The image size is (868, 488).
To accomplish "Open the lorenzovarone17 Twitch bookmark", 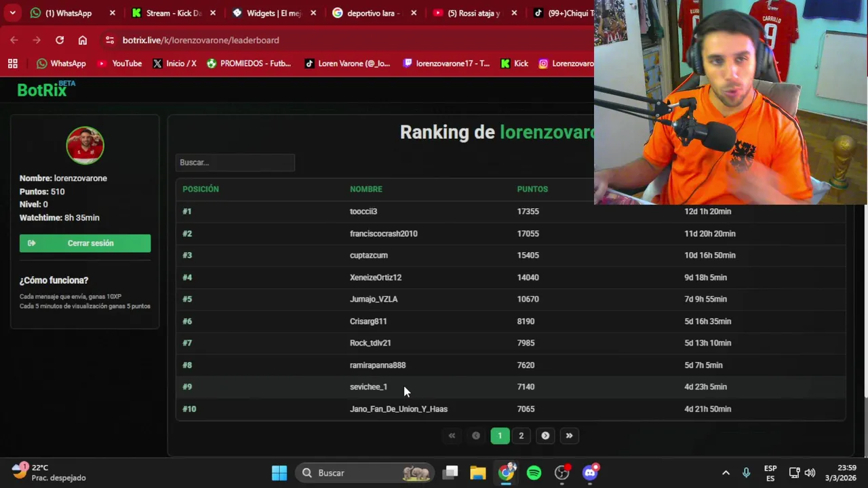I will pyautogui.click(x=446, y=63).
